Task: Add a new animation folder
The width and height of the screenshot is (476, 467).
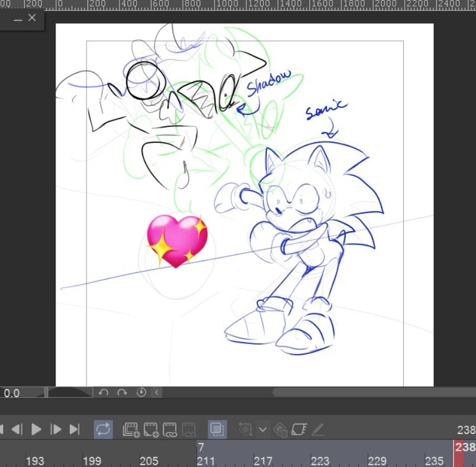Action: click(x=131, y=430)
